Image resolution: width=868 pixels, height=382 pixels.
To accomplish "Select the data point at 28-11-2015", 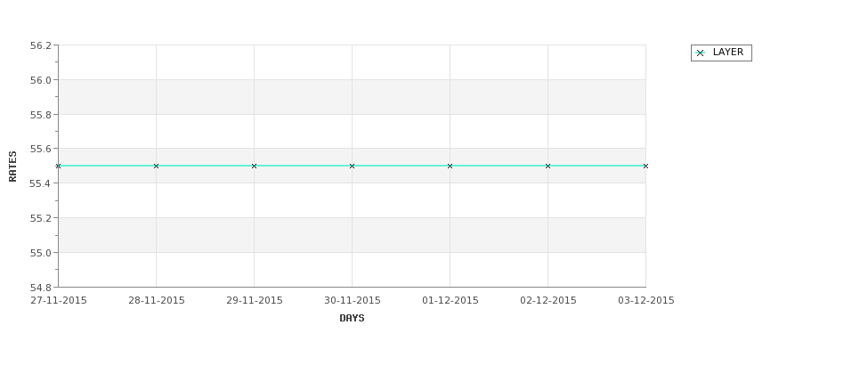I will click(156, 166).
